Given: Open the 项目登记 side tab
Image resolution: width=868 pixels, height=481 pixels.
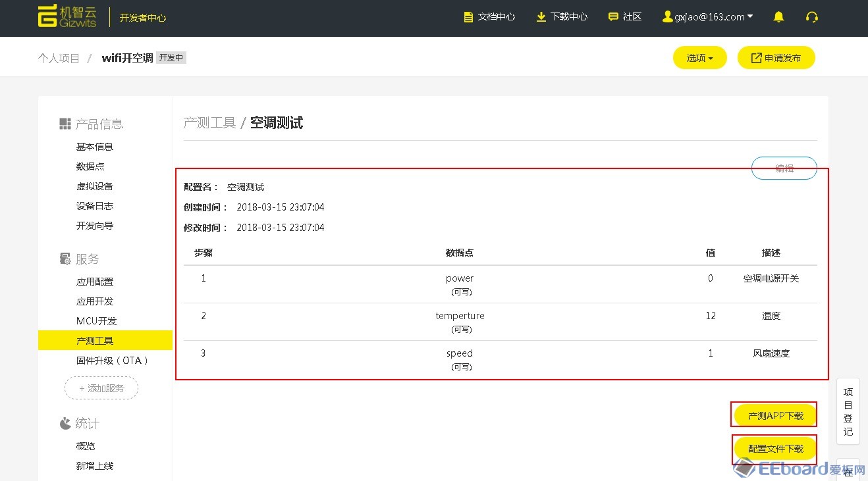Looking at the screenshot, I should (x=848, y=411).
